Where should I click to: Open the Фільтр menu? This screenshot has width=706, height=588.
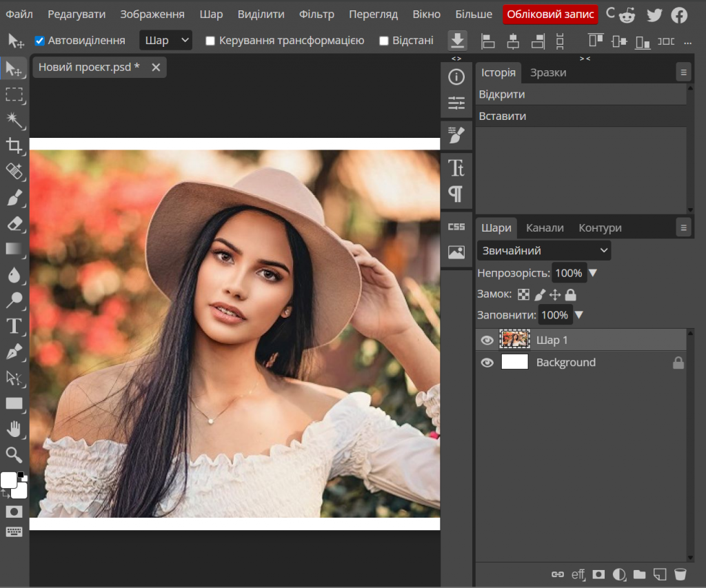point(316,14)
